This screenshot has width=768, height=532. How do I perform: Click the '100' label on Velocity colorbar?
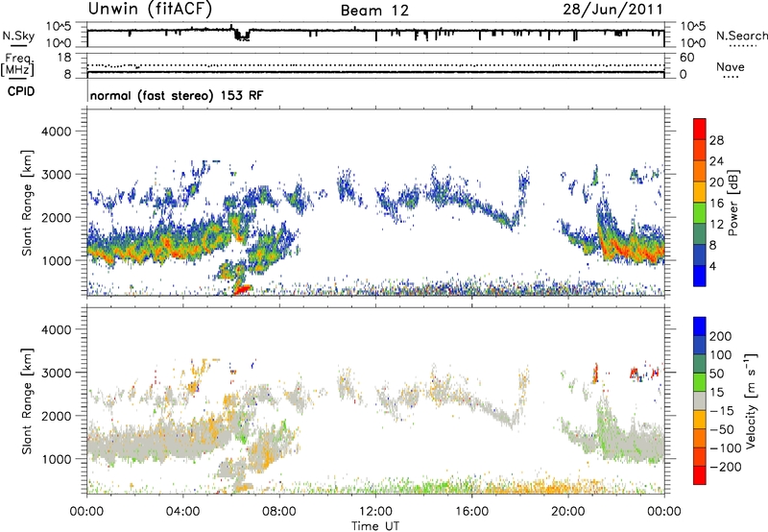click(721, 355)
